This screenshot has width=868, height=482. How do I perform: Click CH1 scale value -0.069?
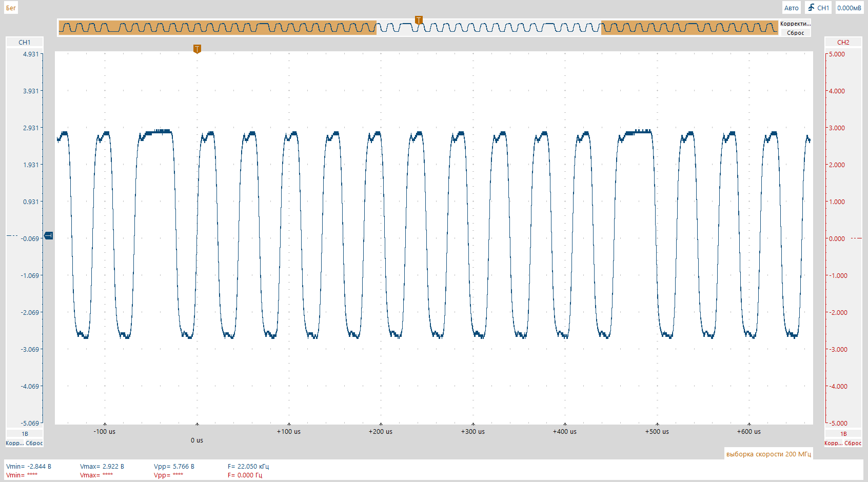coord(30,238)
